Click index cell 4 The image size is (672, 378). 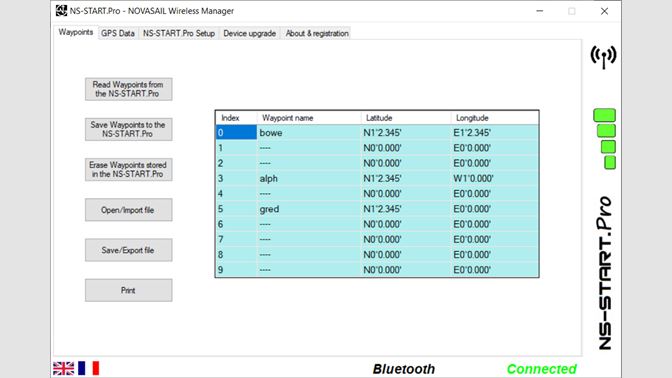(237, 194)
